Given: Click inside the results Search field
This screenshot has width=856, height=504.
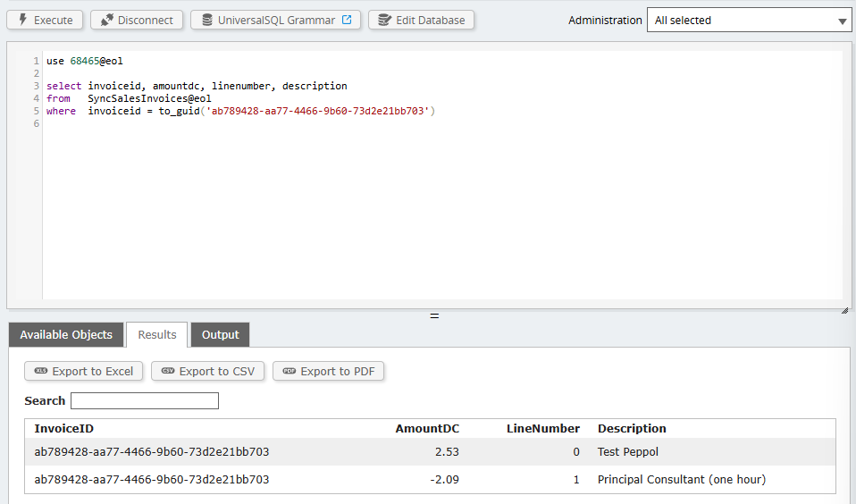Looking at the screenshot, I should (x=145, y=400).
